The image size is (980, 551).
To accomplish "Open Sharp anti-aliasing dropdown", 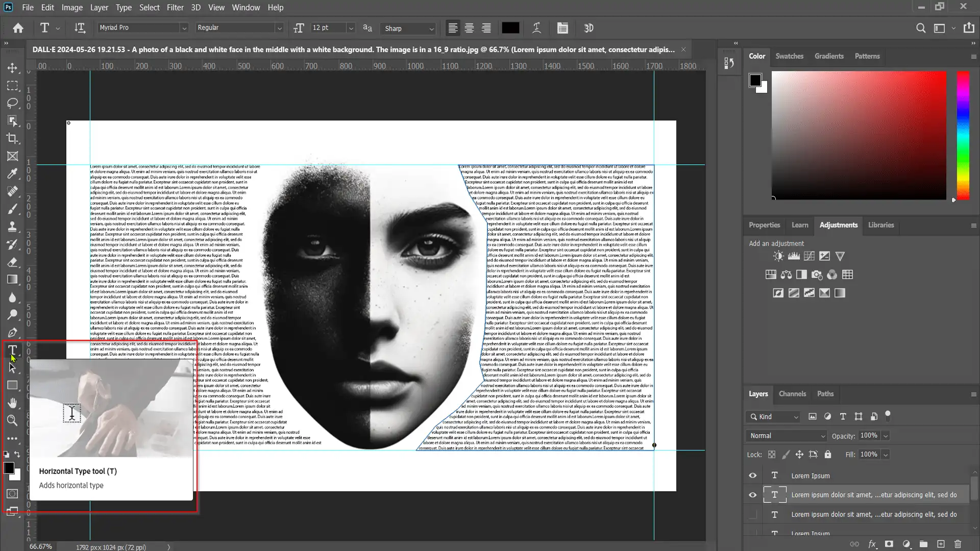I will coord(408,29).
